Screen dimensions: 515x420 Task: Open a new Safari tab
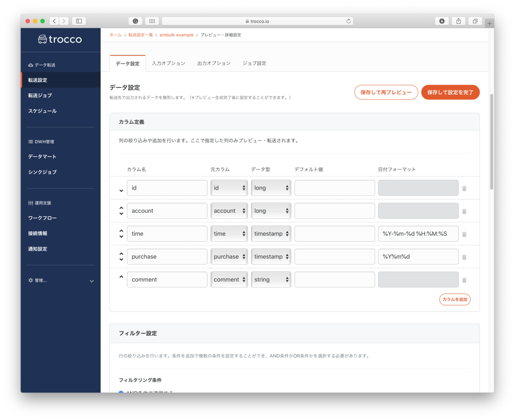[x=489, y=23]
